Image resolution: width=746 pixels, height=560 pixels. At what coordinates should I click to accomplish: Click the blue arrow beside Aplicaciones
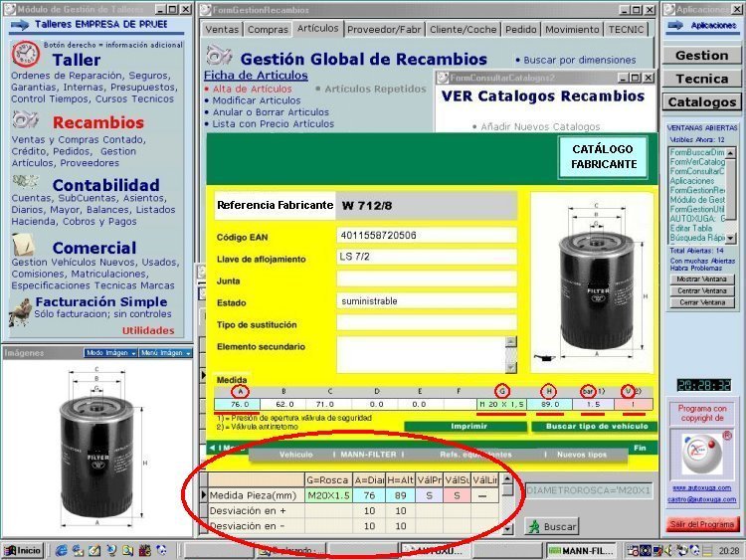point(675,25)
